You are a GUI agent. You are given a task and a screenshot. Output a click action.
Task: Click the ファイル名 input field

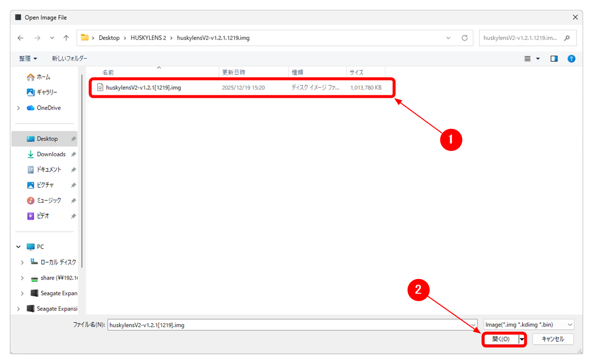292,324
